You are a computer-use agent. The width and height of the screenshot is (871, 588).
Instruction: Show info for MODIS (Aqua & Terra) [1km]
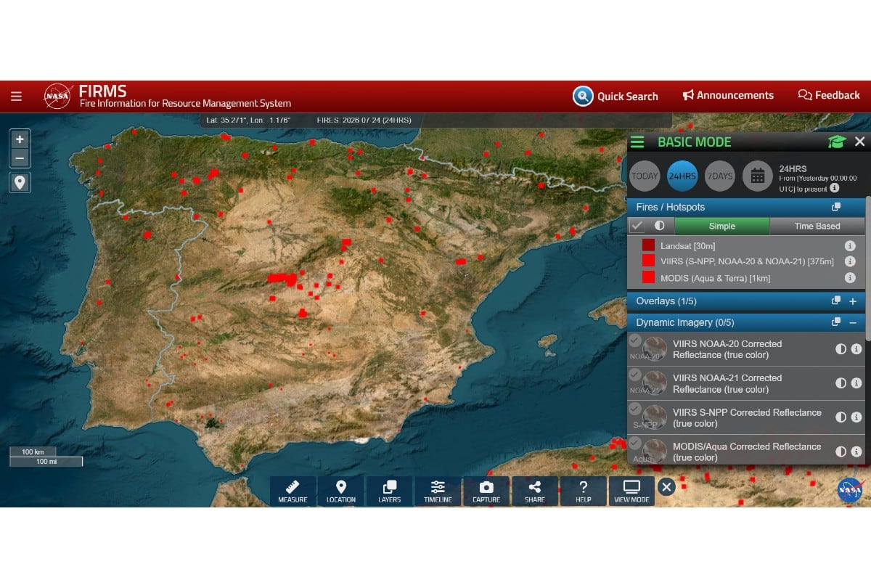pos(850,277)
